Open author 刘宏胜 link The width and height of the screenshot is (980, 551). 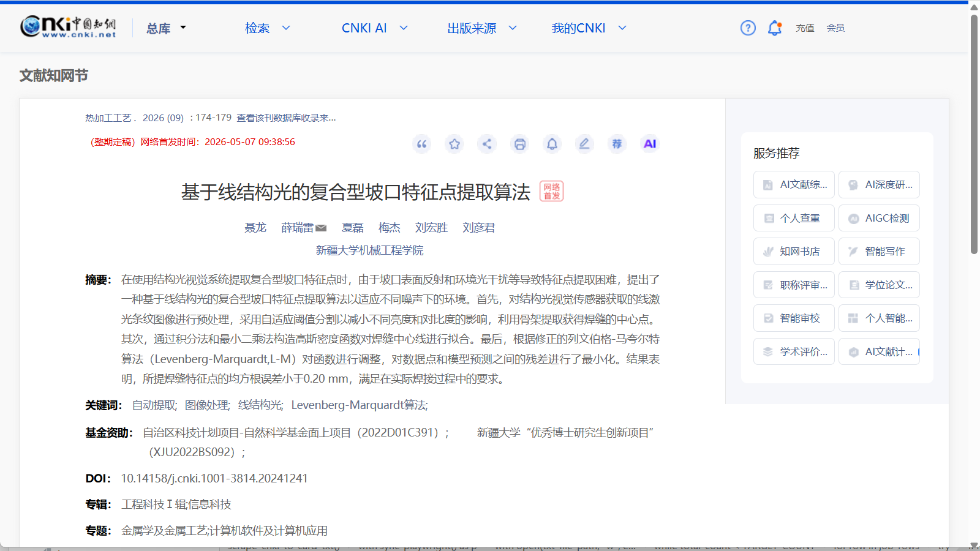click(431, 228)
